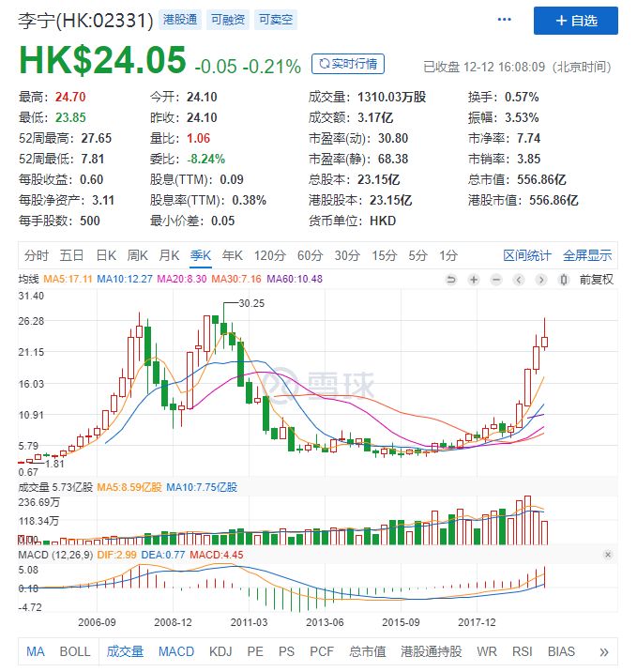The height and width of the screenshot is (672, 637).
Task: Click the MA10:12.27 moving average label
Action: pyautogui.click(x=124, y=279)
